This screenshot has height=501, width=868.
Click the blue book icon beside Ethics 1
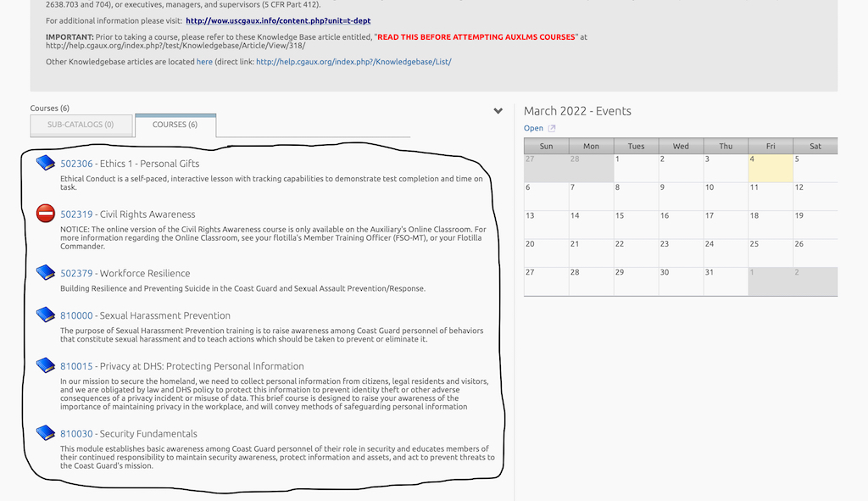pos(46,163)
